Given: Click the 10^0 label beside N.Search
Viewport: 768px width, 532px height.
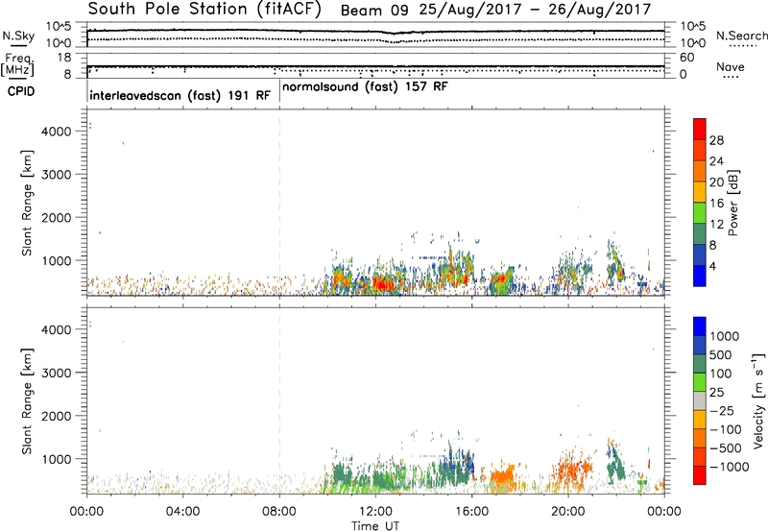Looking at the screenshot, I should coord(692,43).
